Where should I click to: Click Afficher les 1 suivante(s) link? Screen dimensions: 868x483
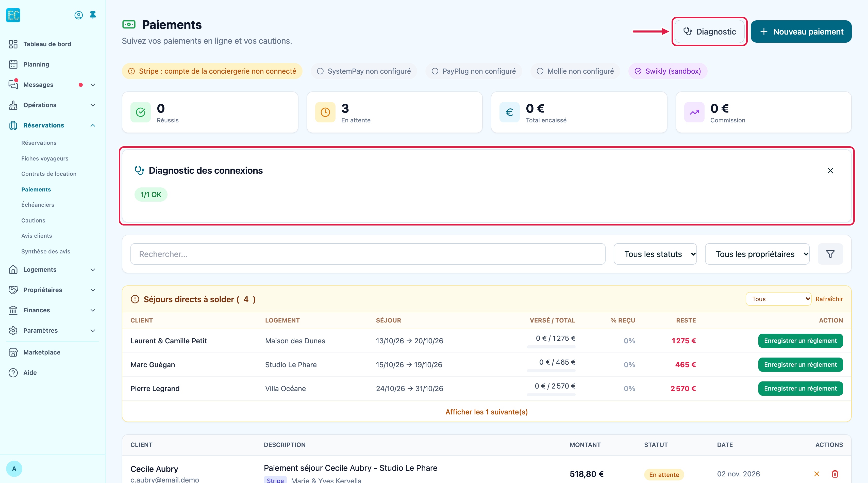487,412
